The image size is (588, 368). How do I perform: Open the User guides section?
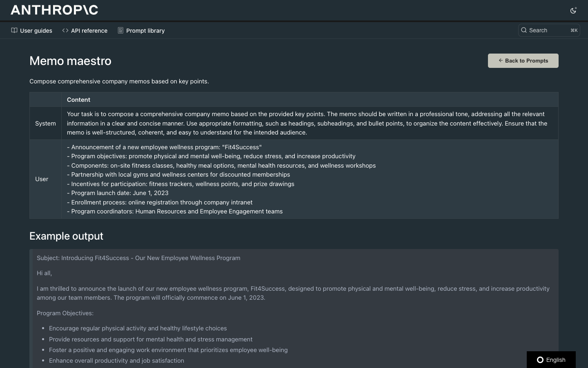coord(36,31)
